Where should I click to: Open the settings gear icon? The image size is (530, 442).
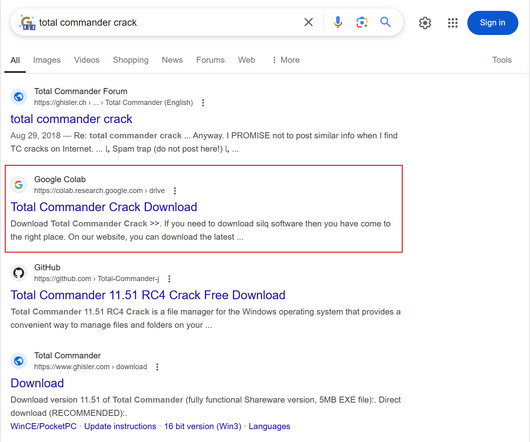[425, 23]
